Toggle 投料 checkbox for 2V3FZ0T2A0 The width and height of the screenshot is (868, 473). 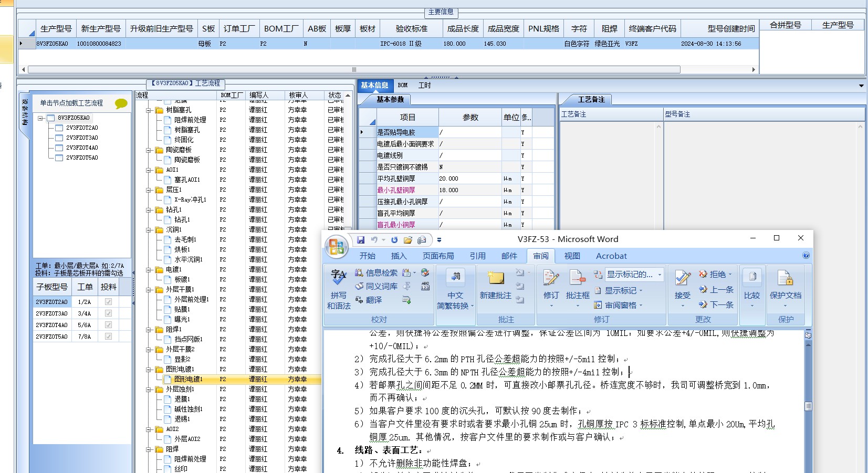(x=108, y=302)
